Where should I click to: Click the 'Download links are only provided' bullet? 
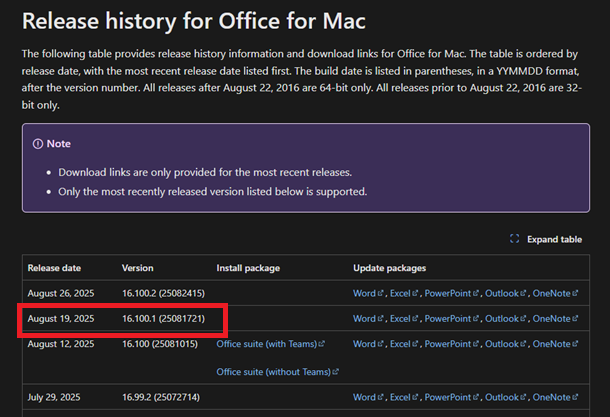(205, 172)
